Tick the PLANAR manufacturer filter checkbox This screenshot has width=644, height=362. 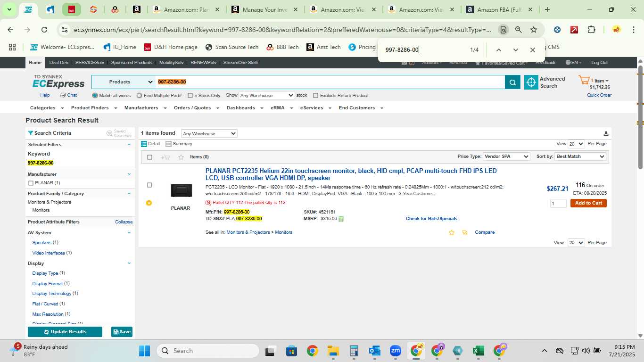pos(31,183)
